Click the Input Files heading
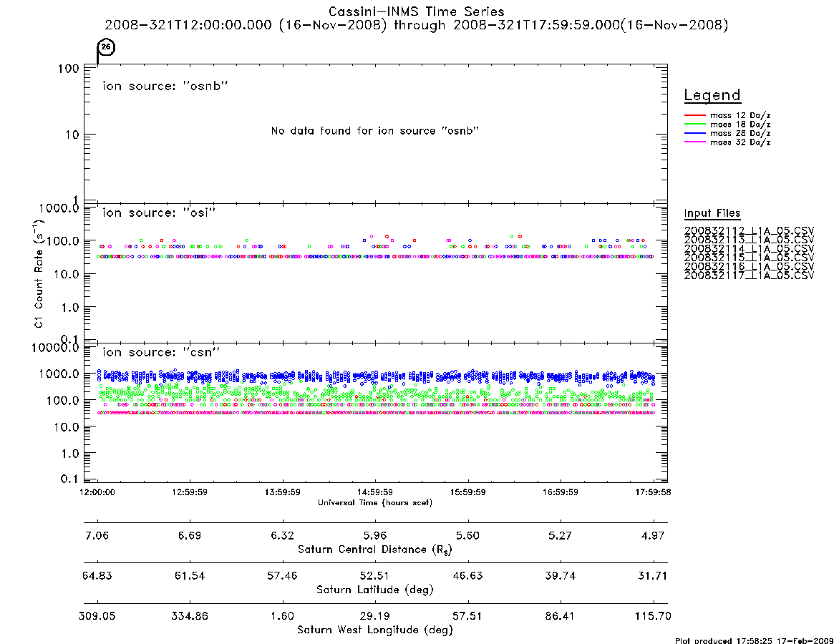The image size is (834, 644). pos(712,213)
